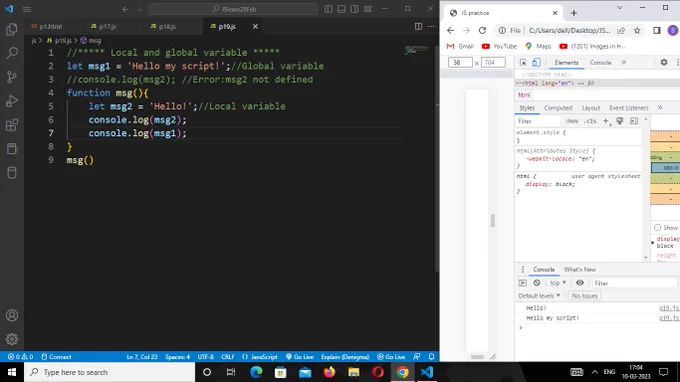Open the Extensions view
This screenshot has height=382, width=680.
point(12,125)
